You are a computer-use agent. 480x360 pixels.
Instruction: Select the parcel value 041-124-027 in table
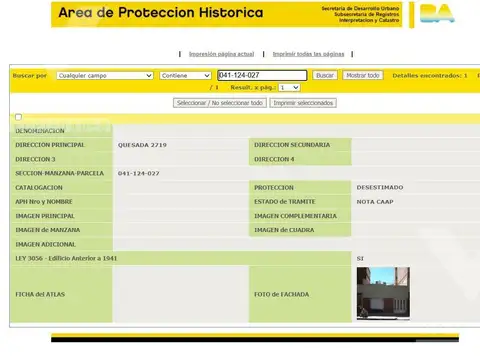tap(139, 173)
